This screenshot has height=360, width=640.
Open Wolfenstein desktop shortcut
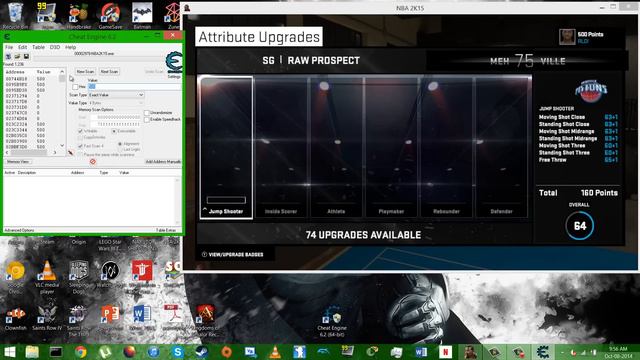pyautogui.click(x=142, y=276)
